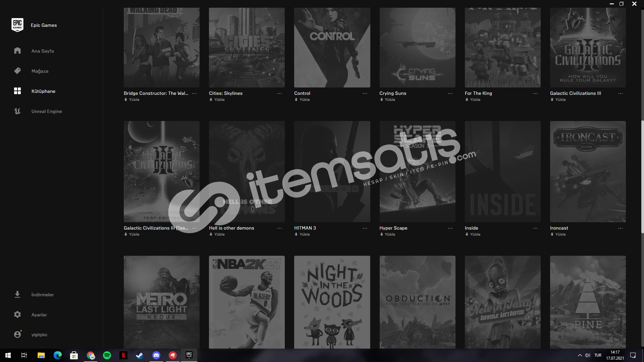Open the Windows Start menu
The height and width of the screenshot is (362, 644).
(8, 355)
